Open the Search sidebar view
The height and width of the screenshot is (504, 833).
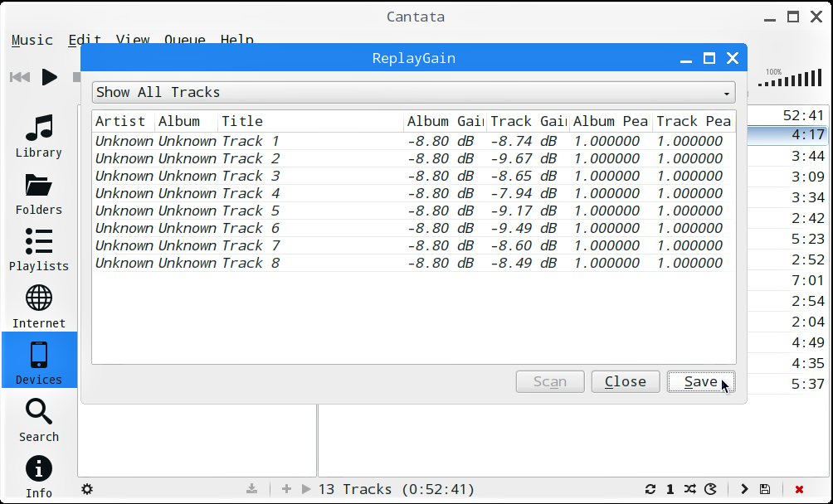point(39,419)
